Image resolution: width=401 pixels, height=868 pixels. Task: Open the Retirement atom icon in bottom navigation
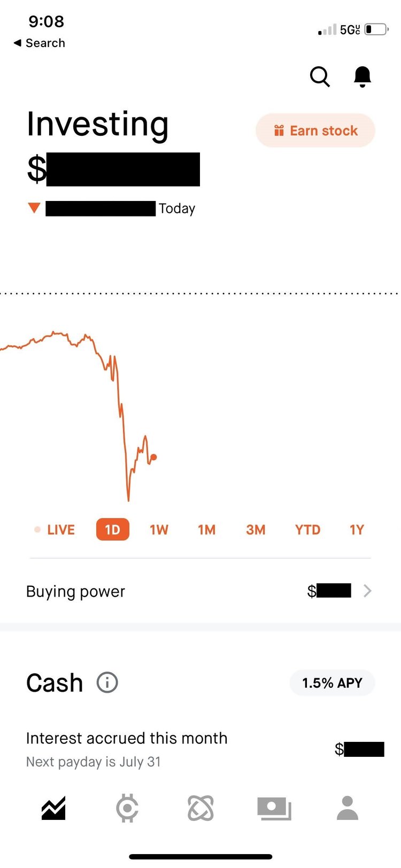click(x=200, y=808)
